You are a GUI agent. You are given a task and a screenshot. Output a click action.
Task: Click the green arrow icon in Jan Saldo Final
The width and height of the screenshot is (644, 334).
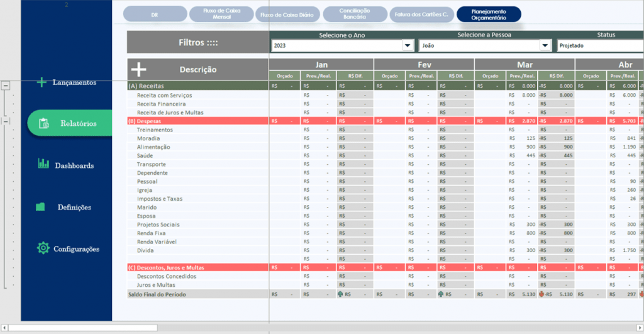(340, 294)
